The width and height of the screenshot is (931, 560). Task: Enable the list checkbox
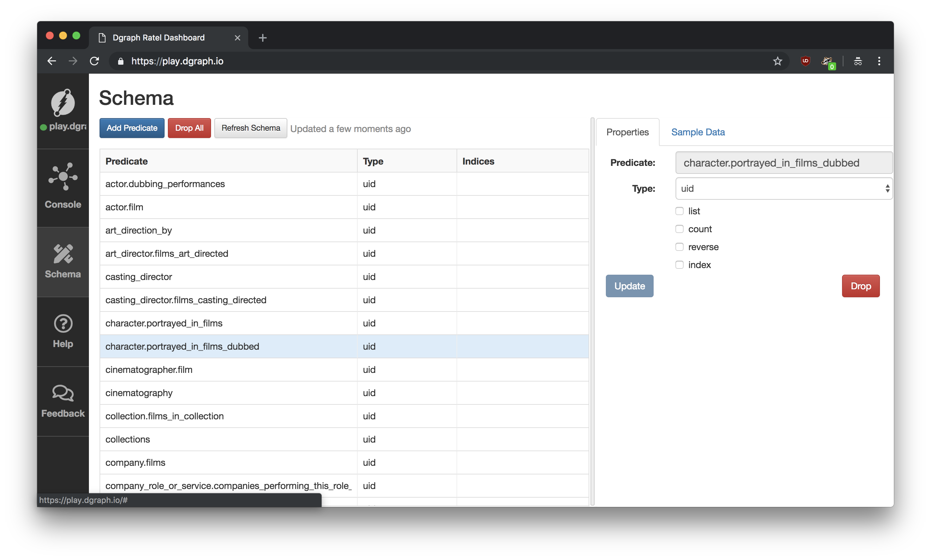pyautogui.click(x=680, y=211)
